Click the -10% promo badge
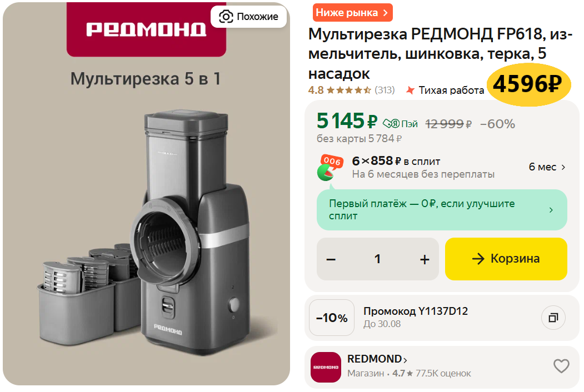Viewport: 584px width, 392px height. [332, 318]
